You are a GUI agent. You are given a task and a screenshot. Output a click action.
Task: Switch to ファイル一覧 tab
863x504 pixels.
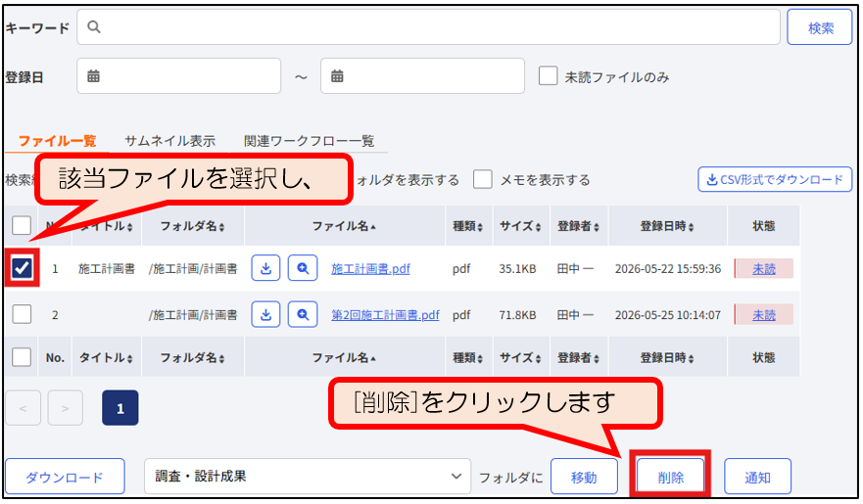coord(57,141)
